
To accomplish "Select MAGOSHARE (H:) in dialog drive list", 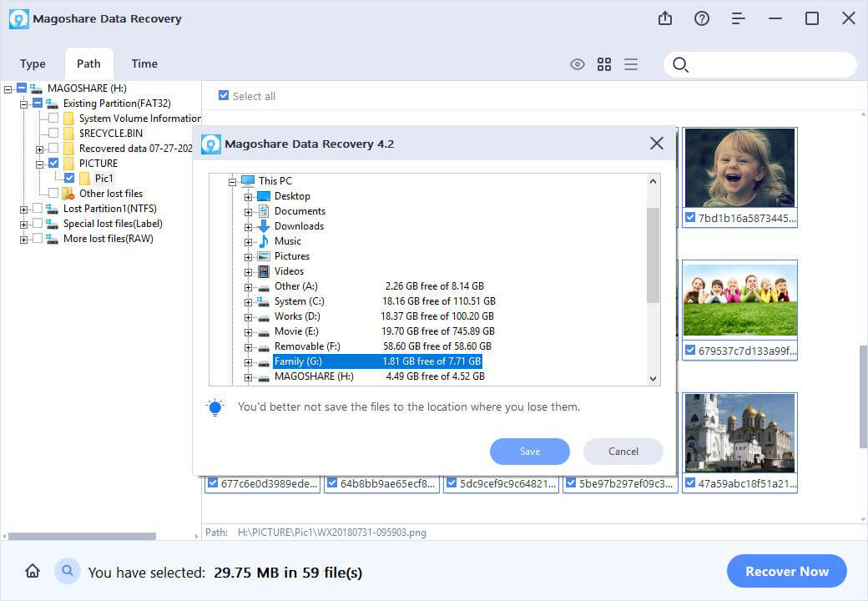I will (379, 376).
